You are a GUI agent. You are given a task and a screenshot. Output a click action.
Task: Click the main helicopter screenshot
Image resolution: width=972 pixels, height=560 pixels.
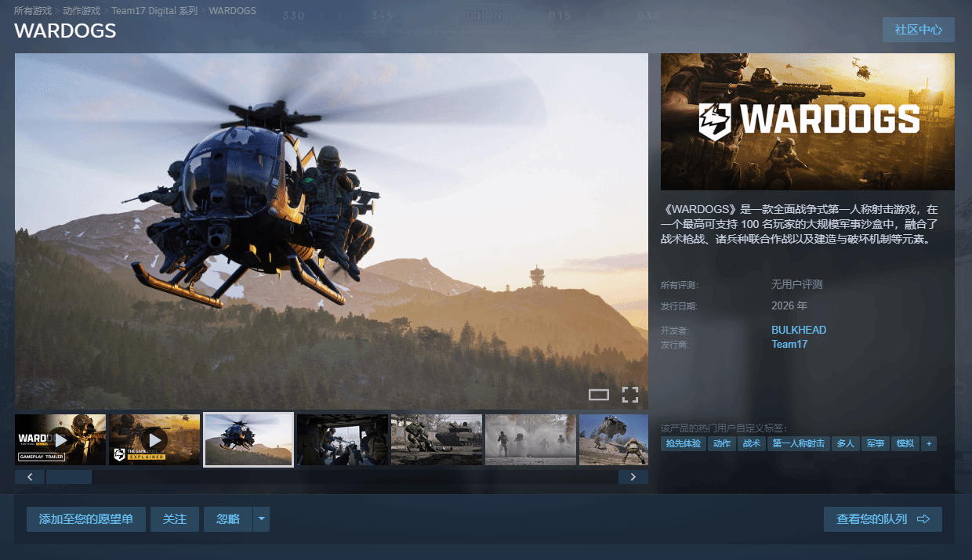point(332,231)
